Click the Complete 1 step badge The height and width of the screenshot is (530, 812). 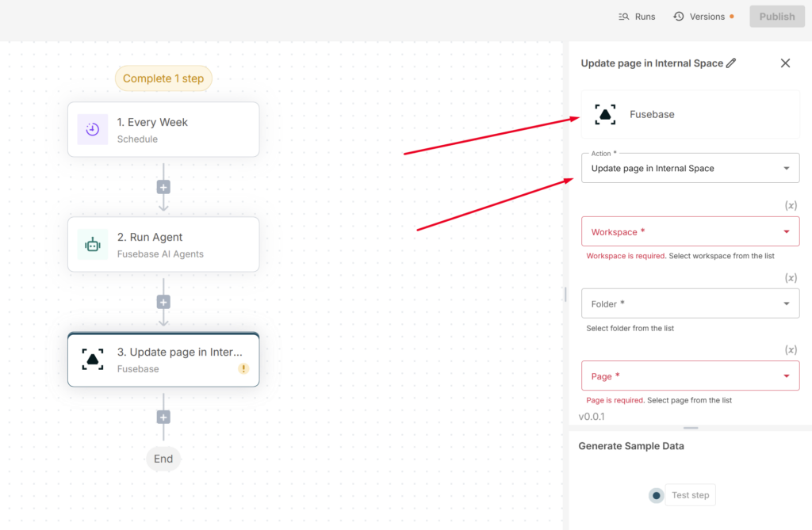pyautogui.click(x=163, y=78)
